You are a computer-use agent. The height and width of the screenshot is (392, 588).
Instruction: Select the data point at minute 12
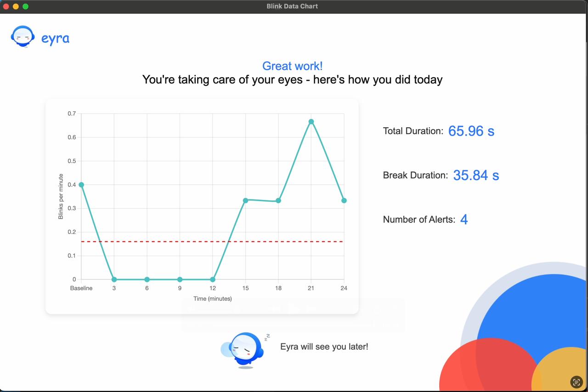tap(213, 279)
